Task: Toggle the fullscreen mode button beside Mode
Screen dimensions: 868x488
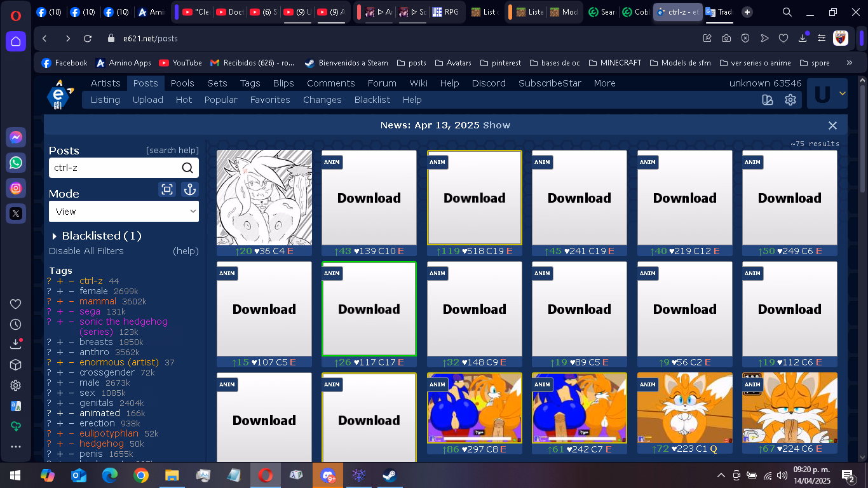Action: pos(167,189)
